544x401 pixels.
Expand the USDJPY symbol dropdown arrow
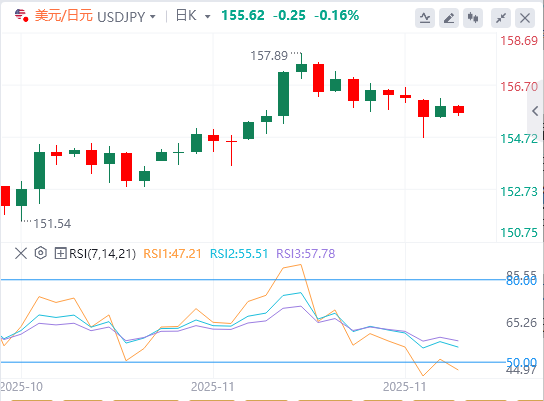(x=153, y=16)
